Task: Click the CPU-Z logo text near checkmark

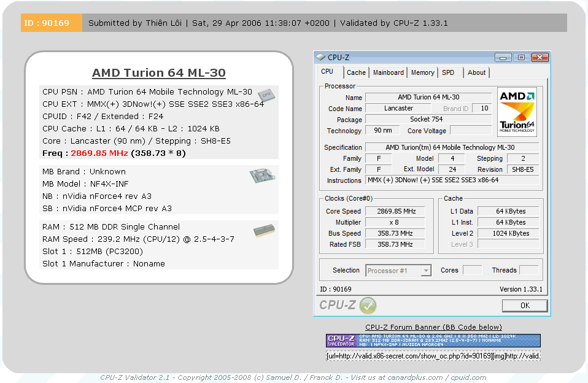Action: click(x=337, y=305)
